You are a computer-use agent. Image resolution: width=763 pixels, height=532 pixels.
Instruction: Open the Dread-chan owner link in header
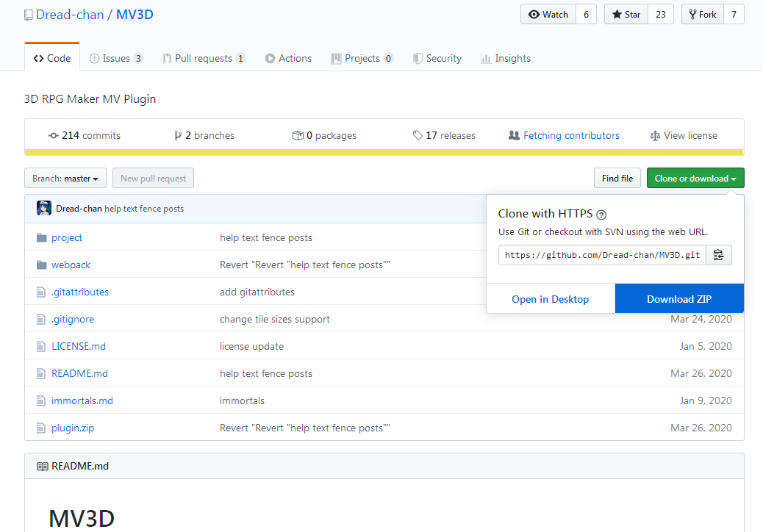click(70, 15)
